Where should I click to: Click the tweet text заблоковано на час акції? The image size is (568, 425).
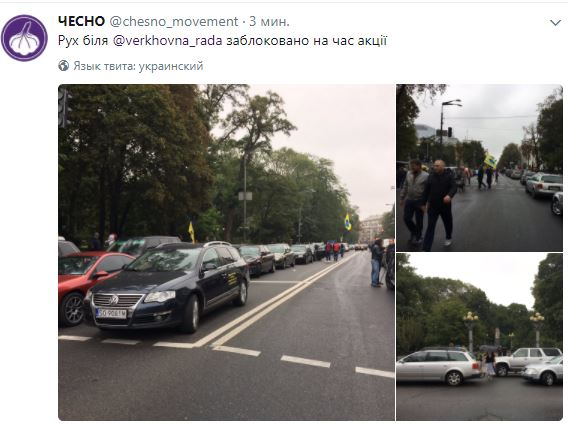(x=306, y=41)
